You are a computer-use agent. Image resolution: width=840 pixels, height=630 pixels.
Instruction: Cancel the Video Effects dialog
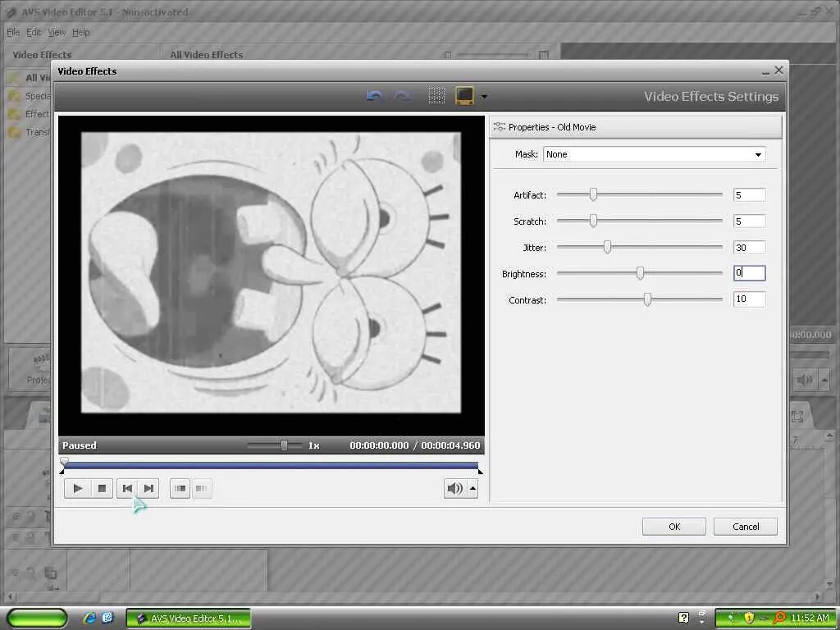(745, 527)
